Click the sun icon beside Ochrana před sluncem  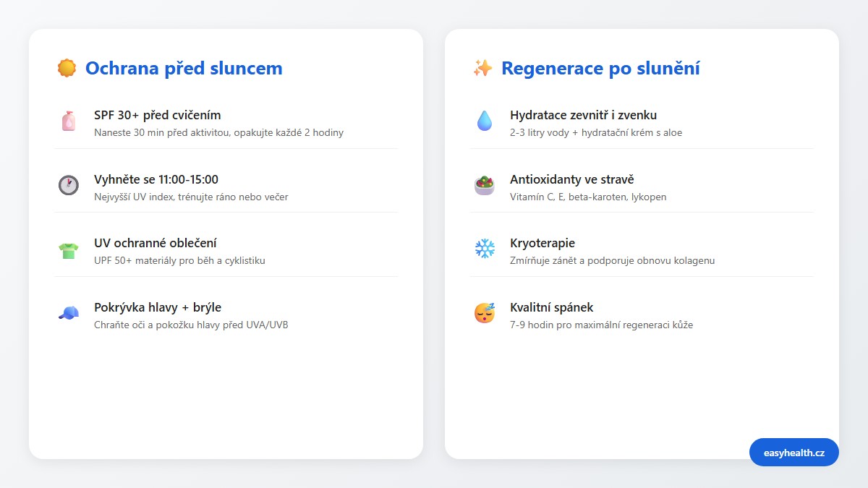67,68
